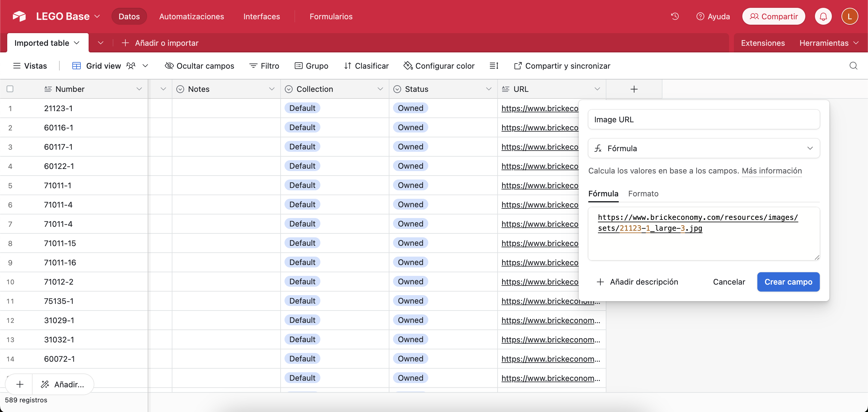The width and height of the screenshot is (868, 412).
Task: Toggle the select-all records checkbox
Action: 10,89
